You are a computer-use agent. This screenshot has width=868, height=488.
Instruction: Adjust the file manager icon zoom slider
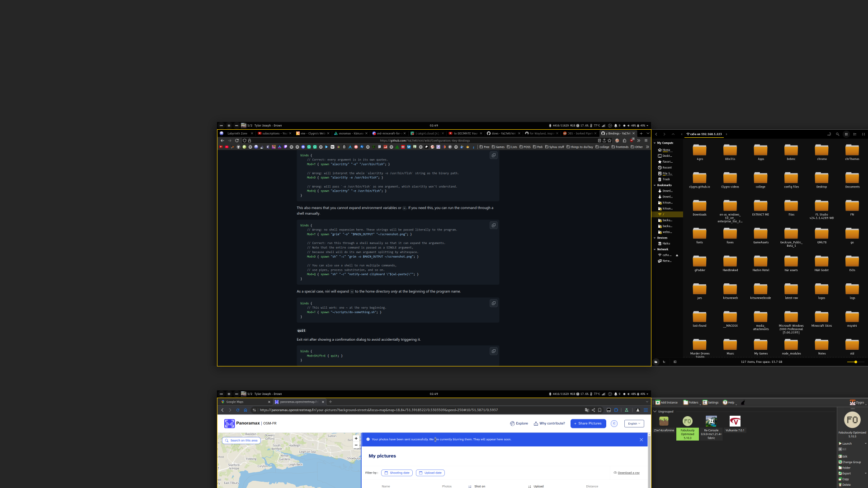tap(855, 362)
